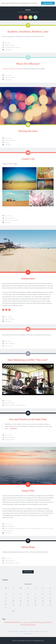
Task: Play the Matt Mullenweg KTEH video
Action: [x=28, y=379]
